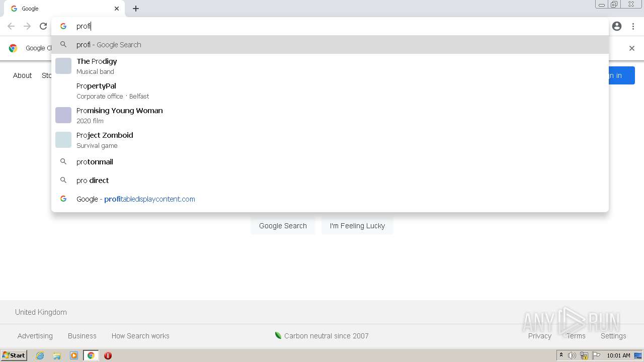Launch Internet Explorer from taskbar
This screenshot has width=644, height=362.
coord(40,355)
